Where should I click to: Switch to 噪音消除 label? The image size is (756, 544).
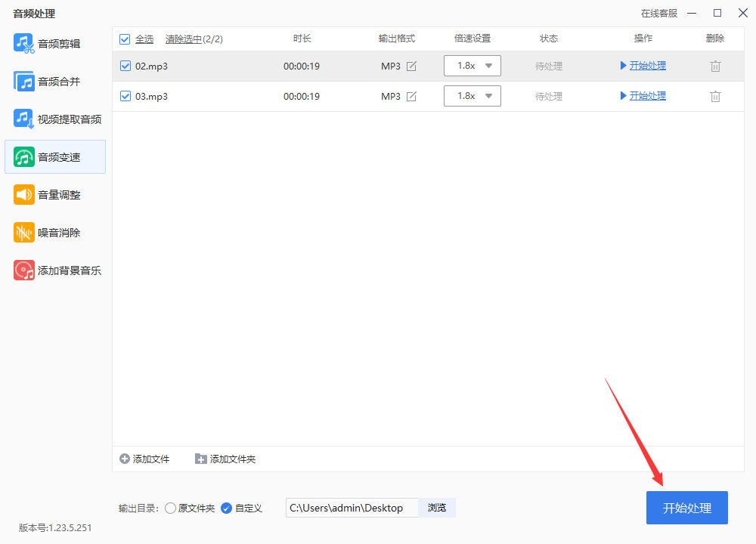click(x=59, y=233)
